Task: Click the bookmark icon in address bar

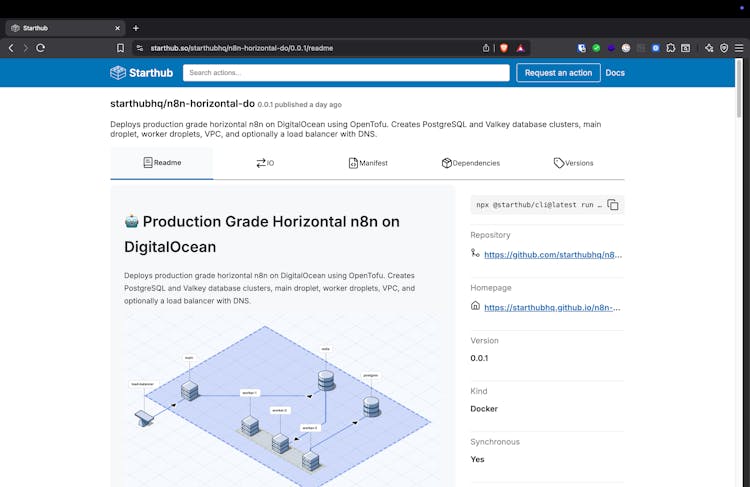Action: [120, 47]
